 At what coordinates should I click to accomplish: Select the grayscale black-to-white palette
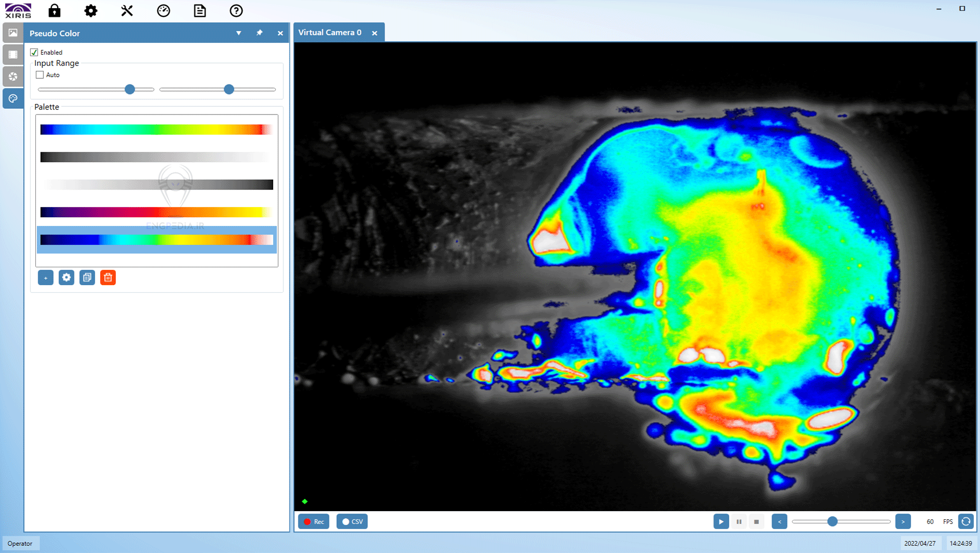(x=156, y=157)
